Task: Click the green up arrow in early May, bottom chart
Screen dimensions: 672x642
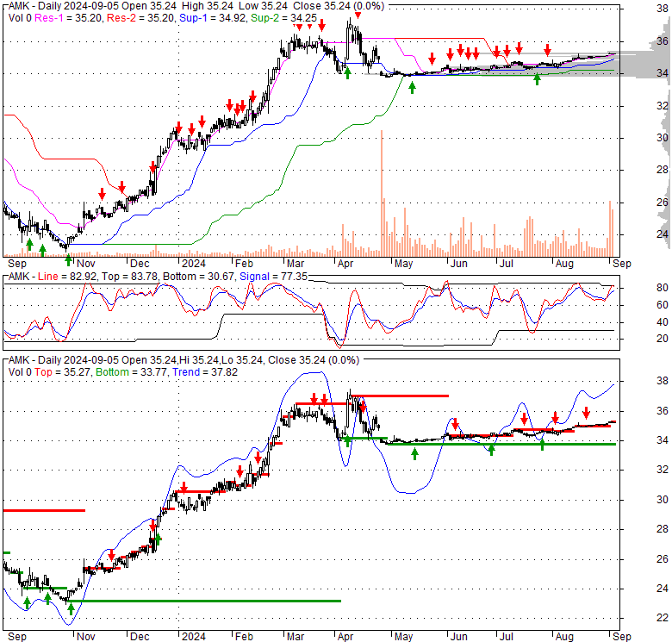Action: coord(414,454)
